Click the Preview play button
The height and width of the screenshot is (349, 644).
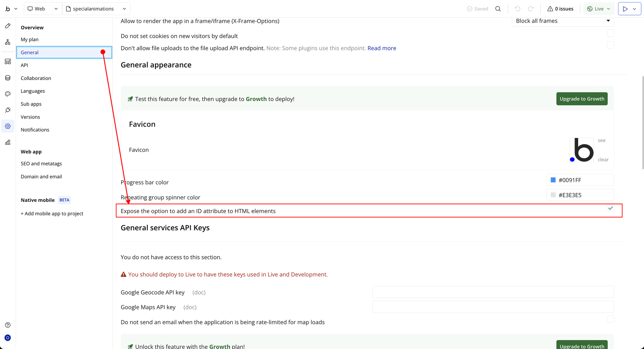pos(625,9)
